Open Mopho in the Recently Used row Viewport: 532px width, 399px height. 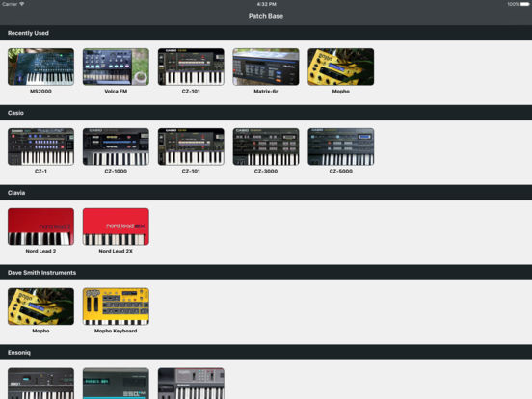pyautogui.click(x=340, y=66)
